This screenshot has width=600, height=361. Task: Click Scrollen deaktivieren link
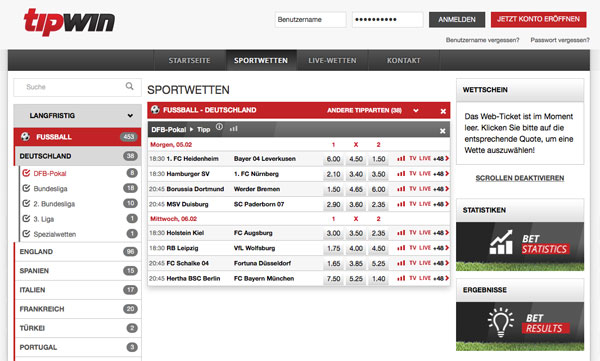point(520,178)
